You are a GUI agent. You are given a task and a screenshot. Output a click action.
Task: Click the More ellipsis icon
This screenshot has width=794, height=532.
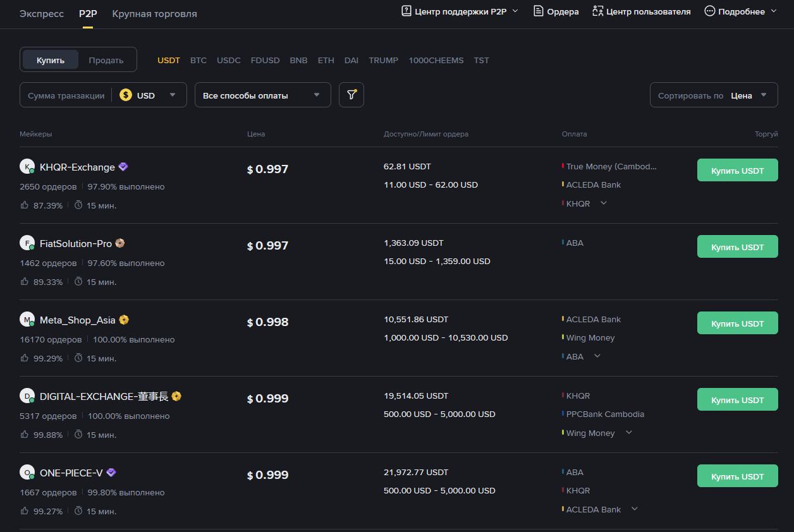(709, 11)
